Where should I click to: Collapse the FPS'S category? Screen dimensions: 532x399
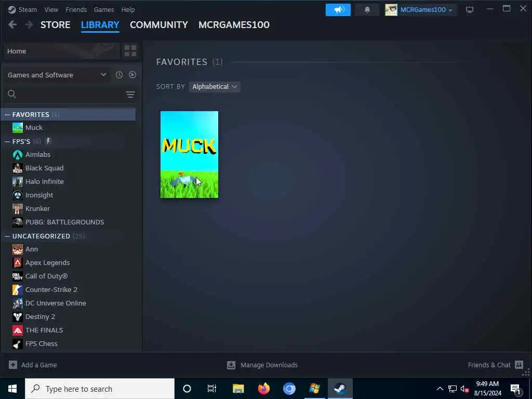[7, 142]
